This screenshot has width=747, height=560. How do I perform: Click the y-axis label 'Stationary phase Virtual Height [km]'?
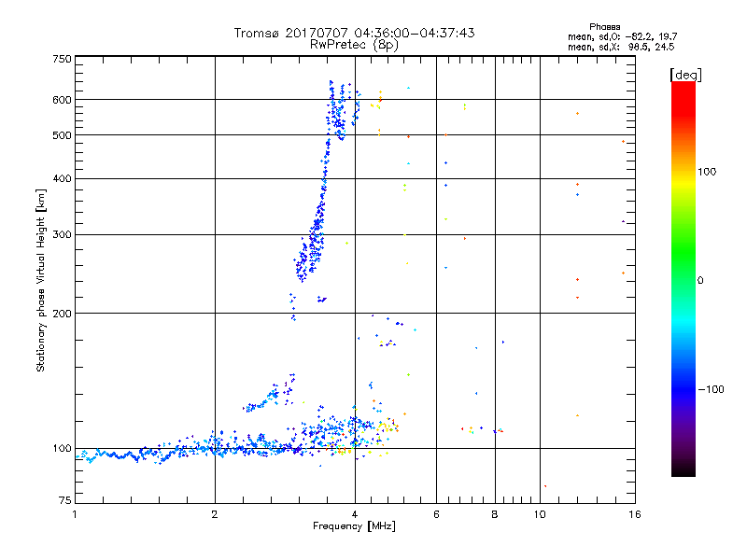click(40, 281)
